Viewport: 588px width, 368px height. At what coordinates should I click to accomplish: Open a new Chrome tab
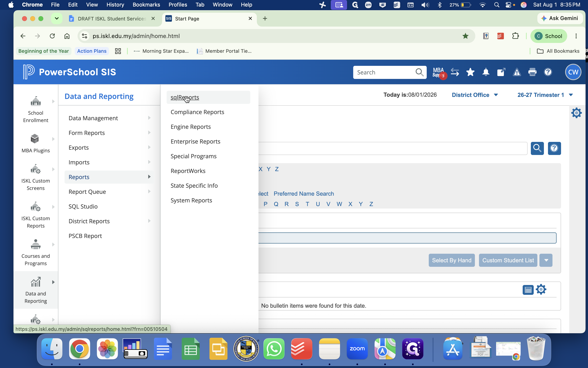click(265, 18)
